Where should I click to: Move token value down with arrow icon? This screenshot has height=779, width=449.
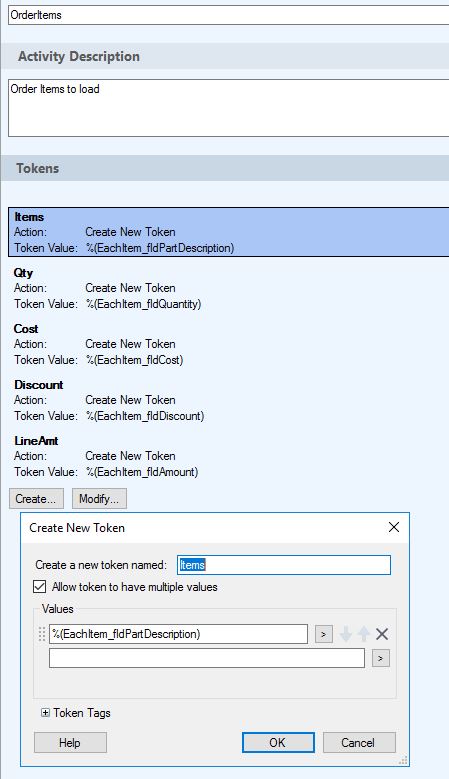(346, 634)
